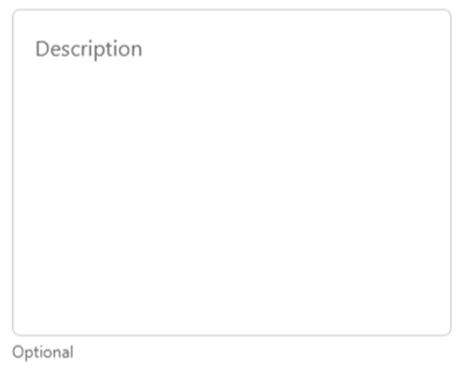461x370 pixels.
Task: Select the rounded Description input box
Action: point(232,172)
